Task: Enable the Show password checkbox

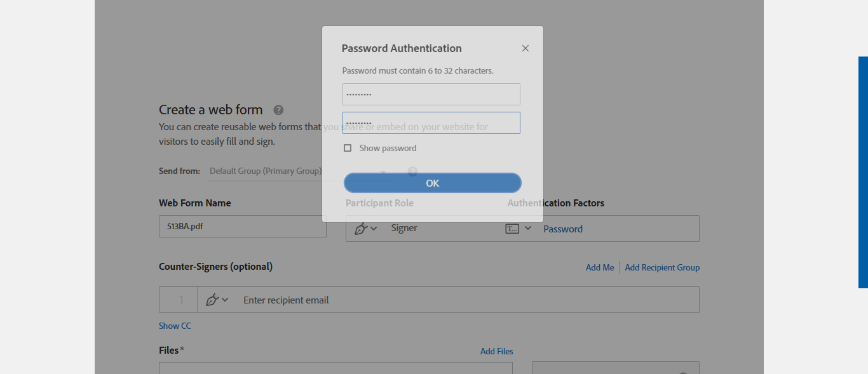Action: (348, 148)
